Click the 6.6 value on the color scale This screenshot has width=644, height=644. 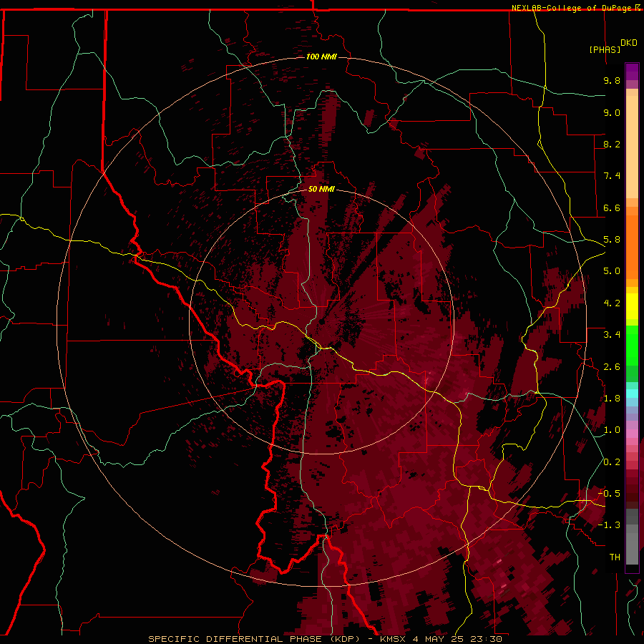612,208
